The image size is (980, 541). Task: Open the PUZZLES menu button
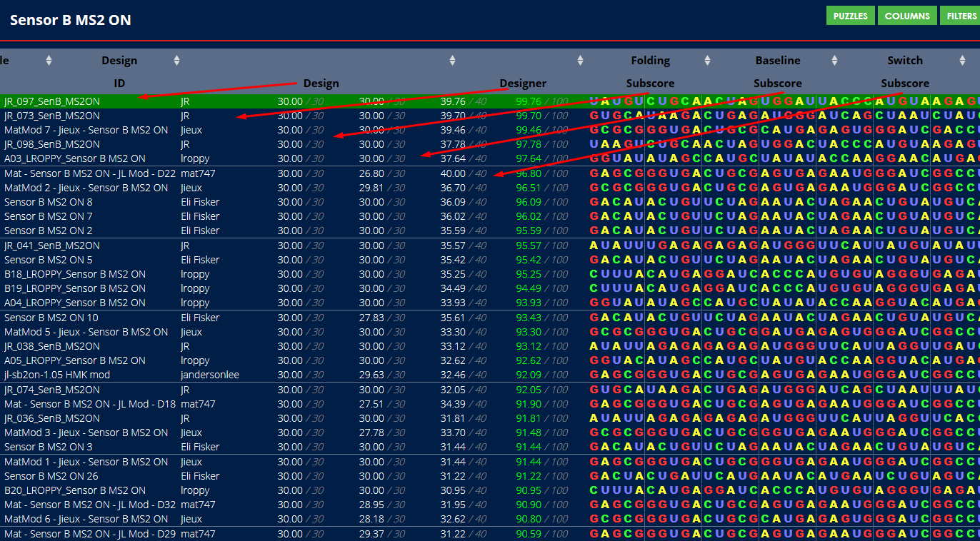pyautogui.click(x=850, y=16)
